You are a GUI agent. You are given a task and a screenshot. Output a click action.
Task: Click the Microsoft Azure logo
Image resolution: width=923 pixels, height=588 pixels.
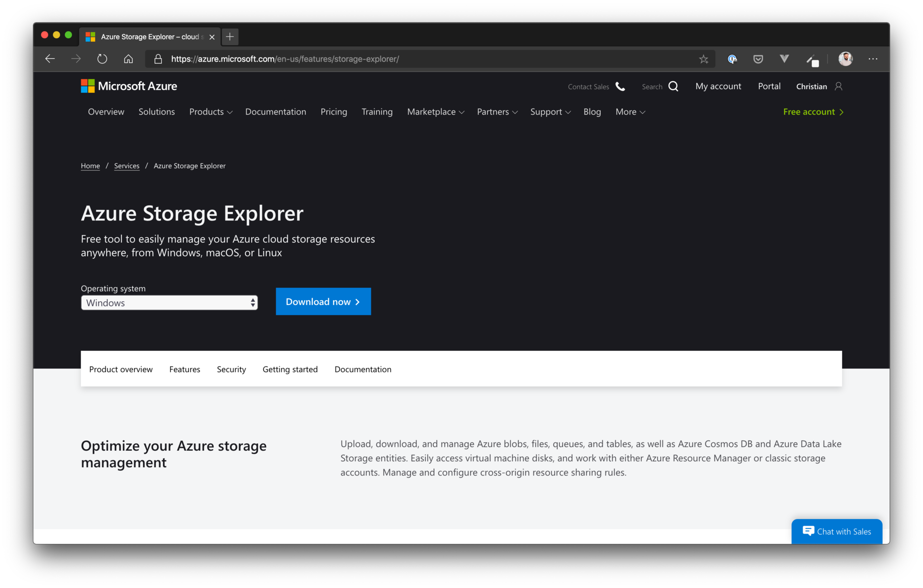(128, 86)
